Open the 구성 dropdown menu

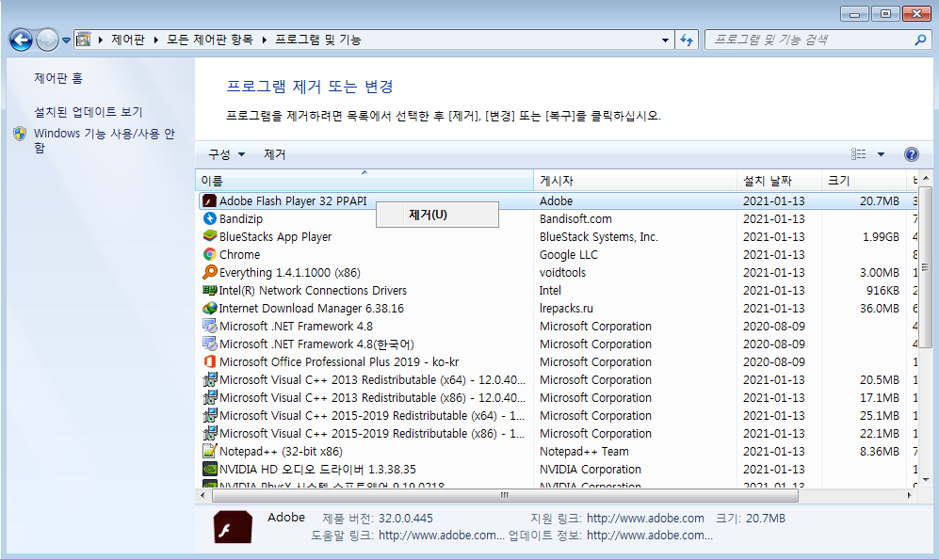(x=226, y=154)
